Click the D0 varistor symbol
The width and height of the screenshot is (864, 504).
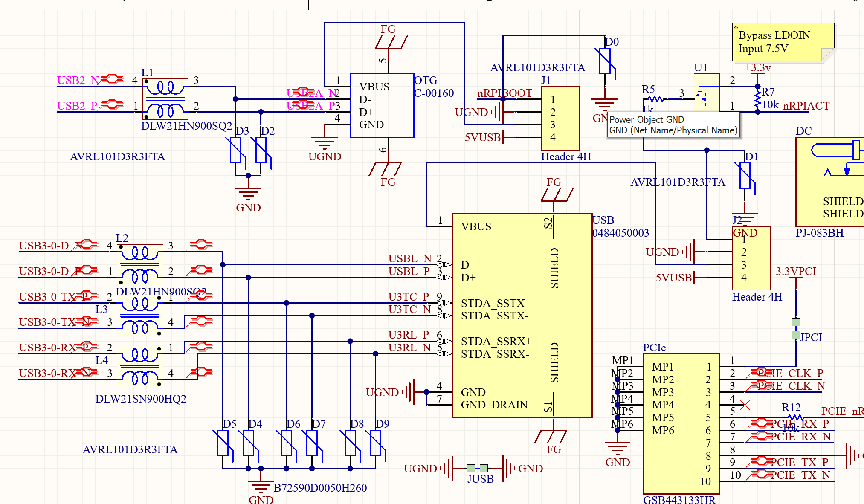coord(605,61)
